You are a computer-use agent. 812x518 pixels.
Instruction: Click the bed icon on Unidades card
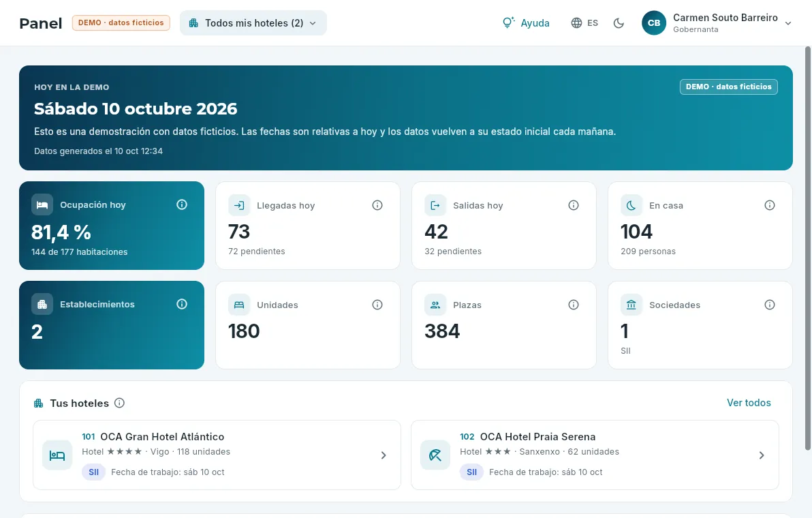tap(239, 305)
